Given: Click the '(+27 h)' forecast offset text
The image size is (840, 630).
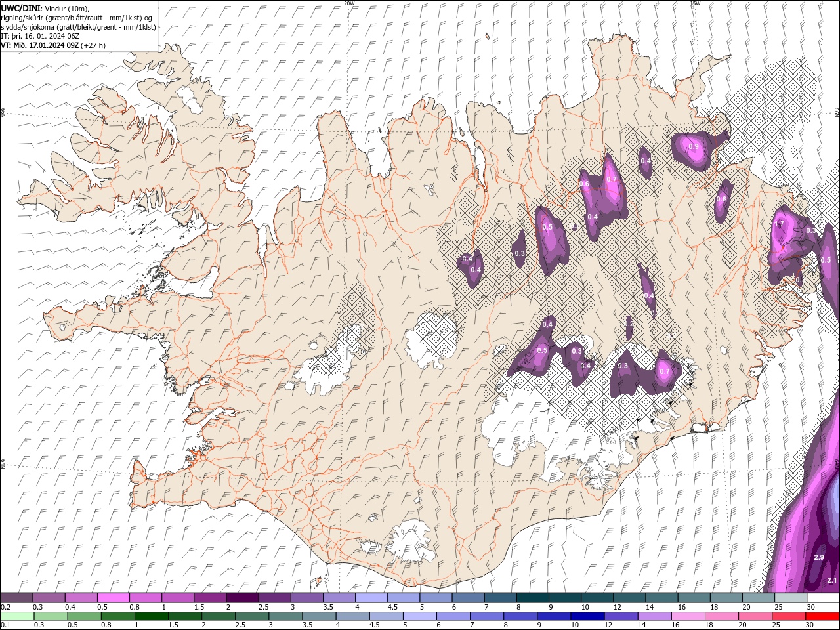Looking at the screenshot, I should point(94,45).
